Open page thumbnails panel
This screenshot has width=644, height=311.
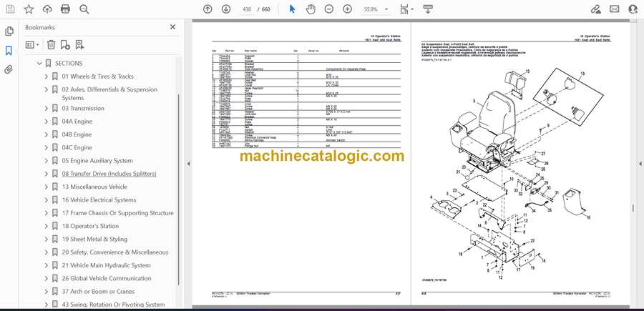click(x=9, y=31)
